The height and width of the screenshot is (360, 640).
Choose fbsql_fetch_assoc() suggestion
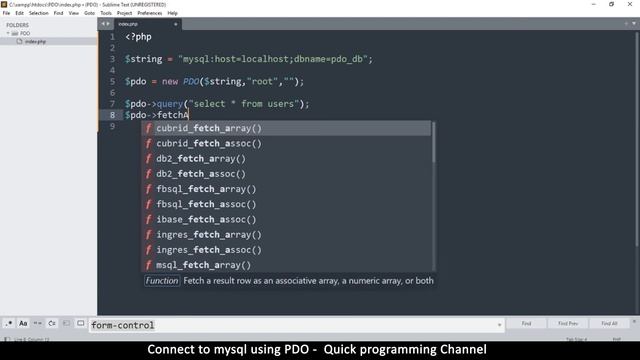coord(286,204)
